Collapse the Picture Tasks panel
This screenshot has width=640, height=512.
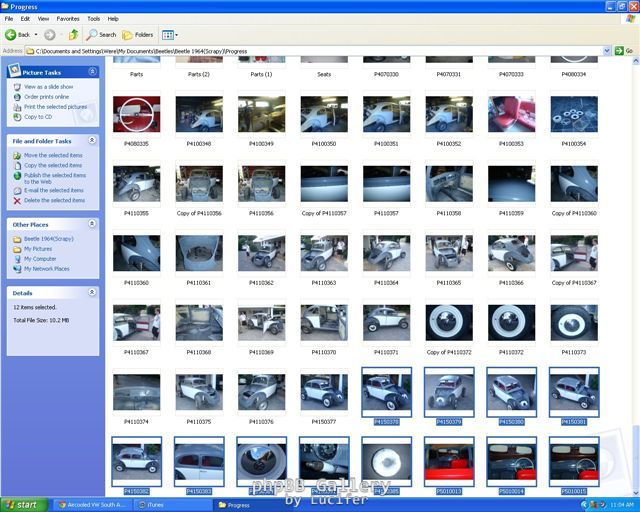point(93,72)
